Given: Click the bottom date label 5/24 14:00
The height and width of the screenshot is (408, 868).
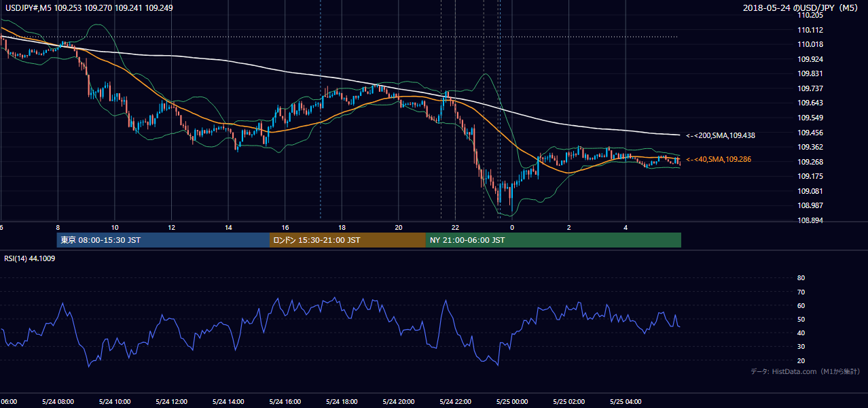Looking at the screenshot, I should click(x=228, y=402).
